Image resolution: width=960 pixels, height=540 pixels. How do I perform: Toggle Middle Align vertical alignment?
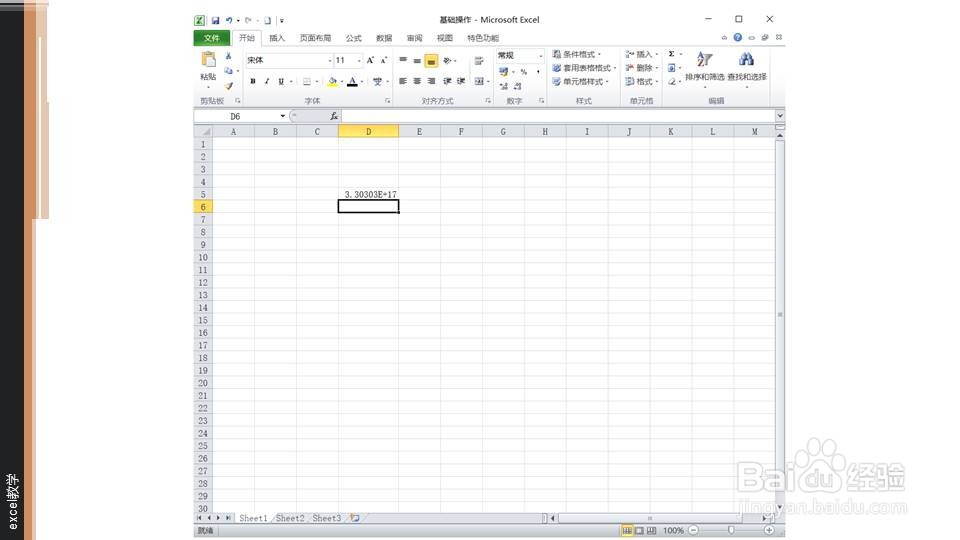pos(417,61)
